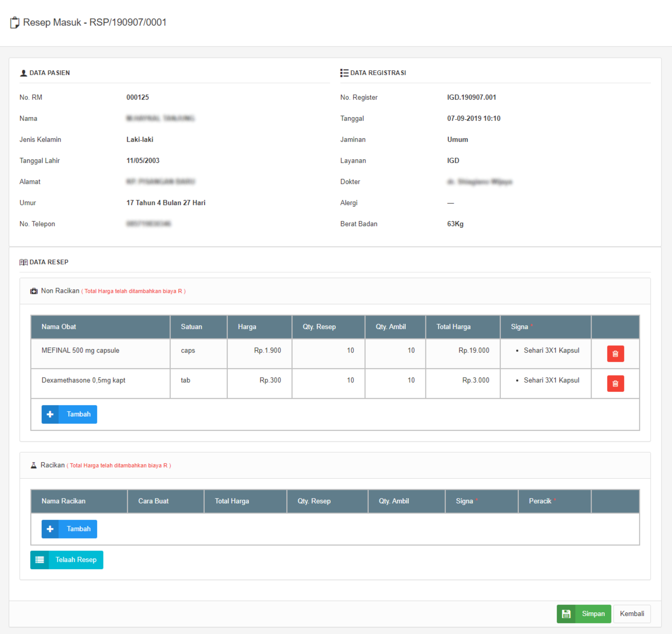Click the plus icon in Racikan table
This screenshot has width=672, height=634.
(50, 529)
